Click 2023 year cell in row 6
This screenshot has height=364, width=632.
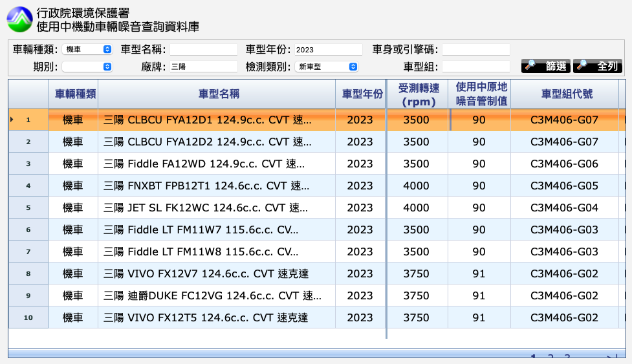pos(361,230)
